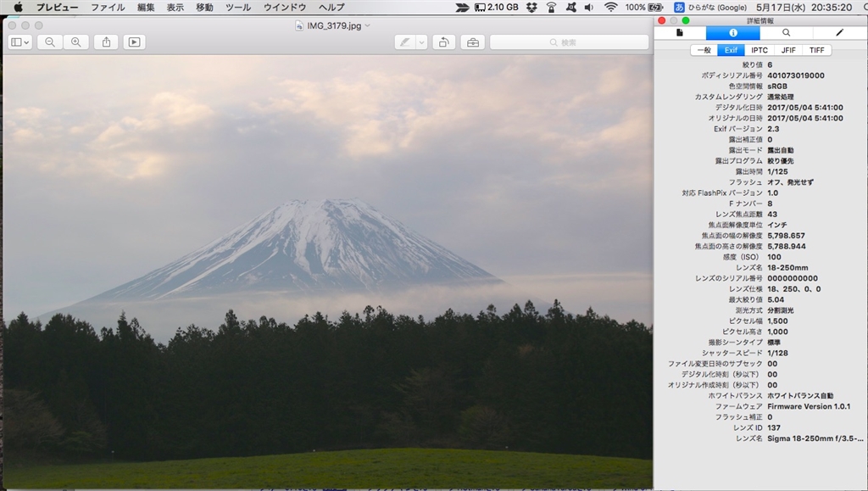
Task: Open the 移動 menu
Action: [204, 7]
